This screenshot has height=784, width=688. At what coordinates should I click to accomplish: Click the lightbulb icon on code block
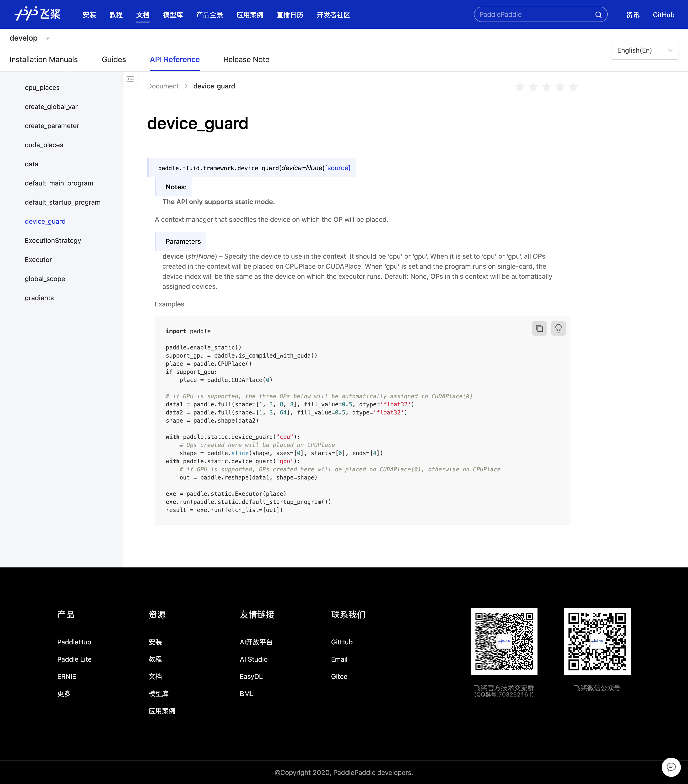[x=558, y=328]
